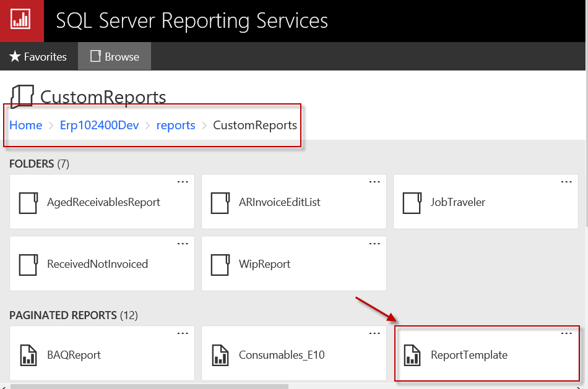The height and width of the screenshot is (389, 588).
Task: Click the ReportTemplate report chart icon
Action: pos(412,355)
